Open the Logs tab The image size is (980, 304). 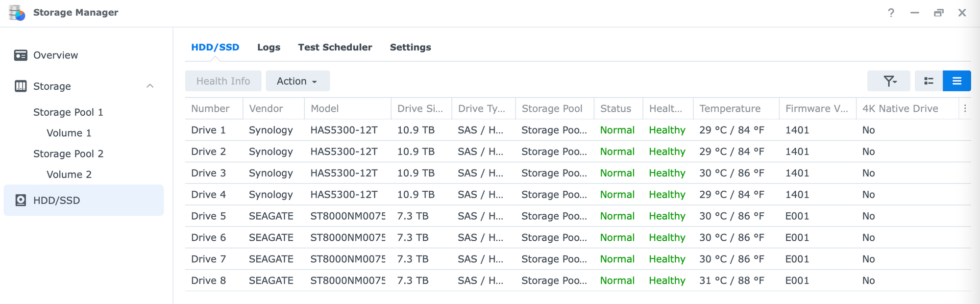(269, 47)
